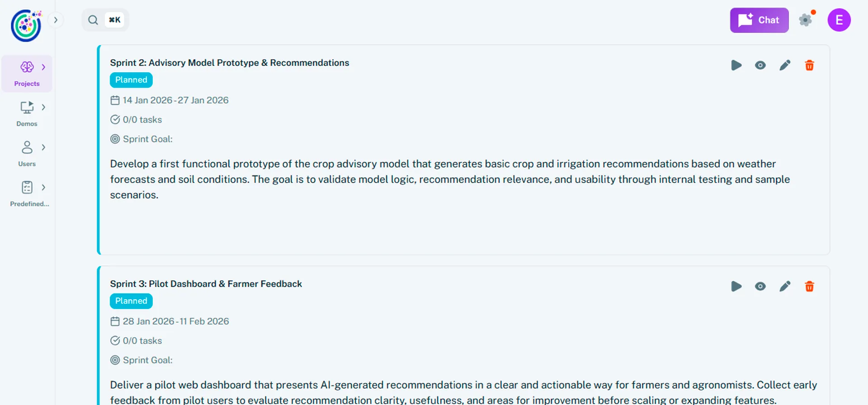This screenshot has height=405, width=868.
Task: Expand the sidebar with the arrow button
Action: pos(56,20)
